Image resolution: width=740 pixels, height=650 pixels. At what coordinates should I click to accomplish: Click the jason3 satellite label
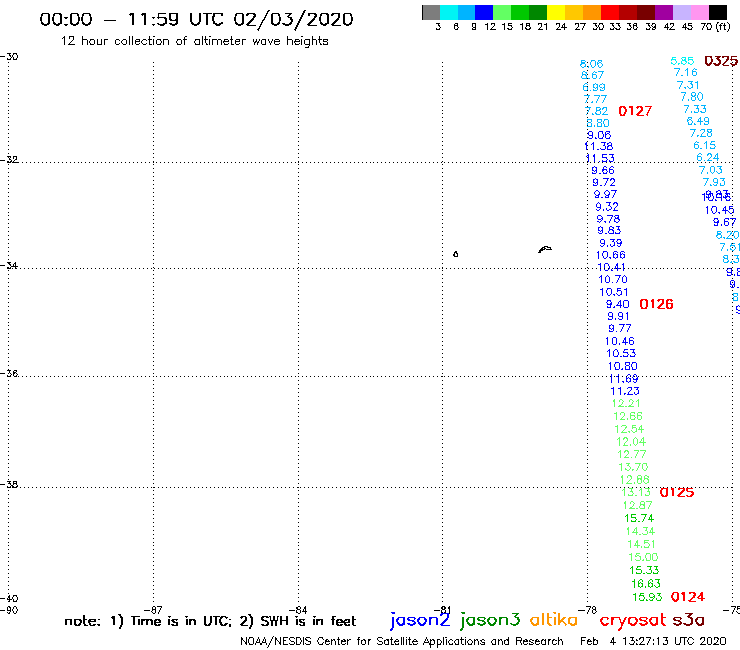(490, 620)
